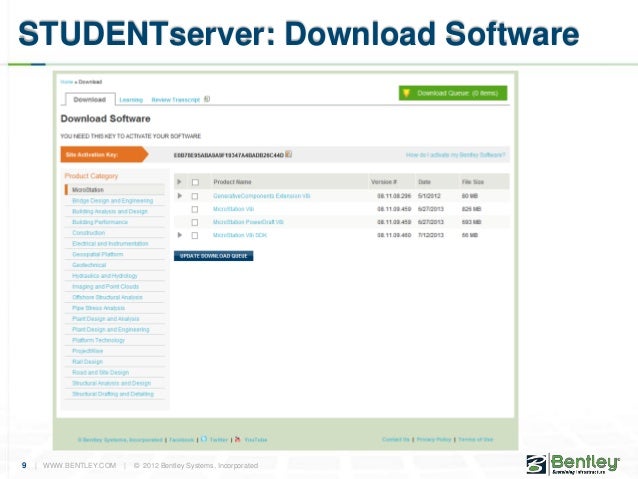
Task: Select Building Performance category
Action: pyautogui.click(x=100, y=222)
